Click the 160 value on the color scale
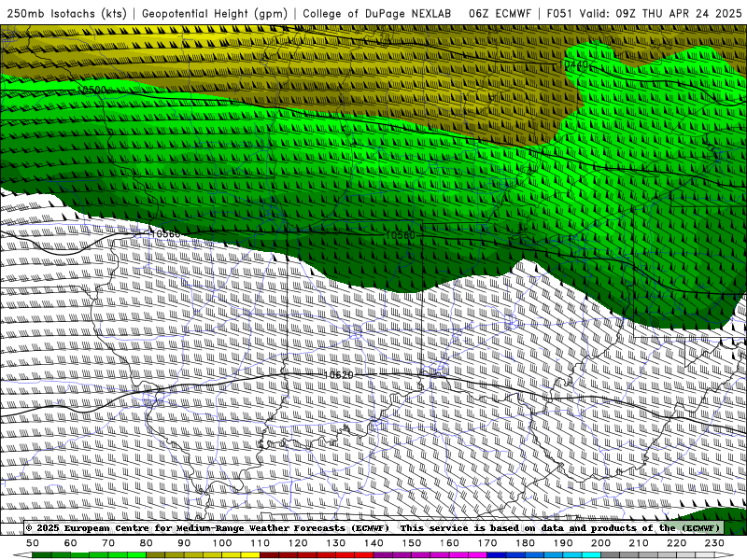Viewport: 747px width, 560px height. coord(449,543)
